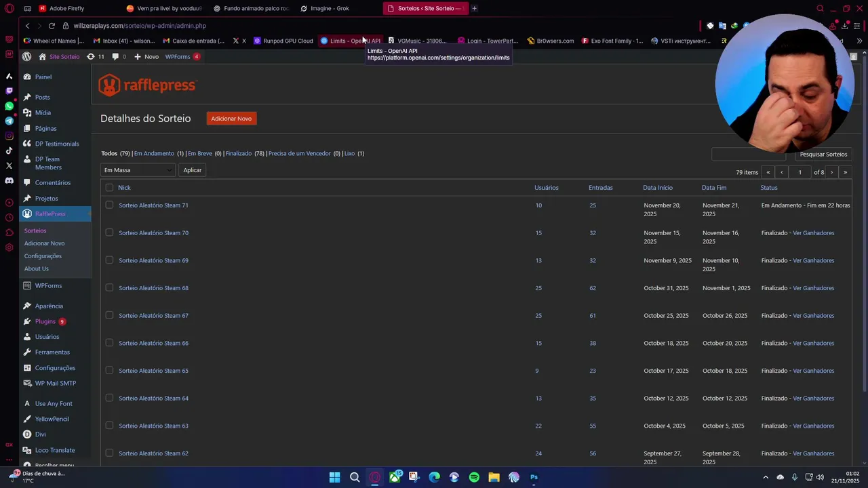The width and height of the screenshot is (868, 488).
Task: Open the sidebar history clock icon
Action: 9,218
